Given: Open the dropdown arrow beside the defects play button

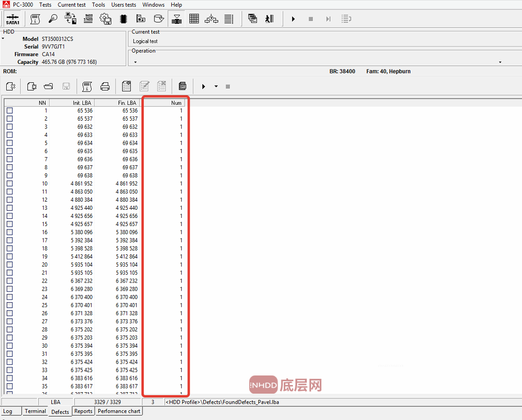Looking at the screenshot, I should point(216,87).
